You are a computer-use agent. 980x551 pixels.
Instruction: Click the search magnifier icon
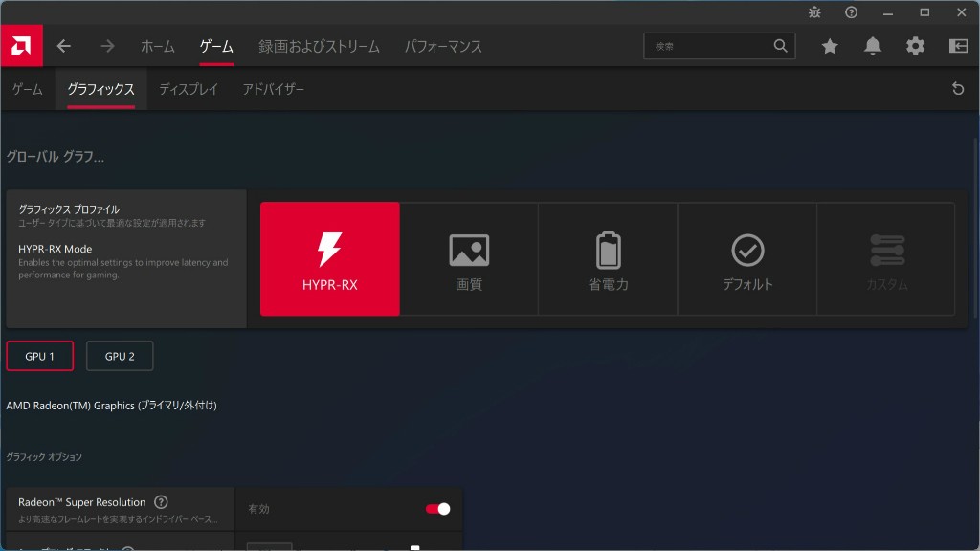(x=780, y=46)
